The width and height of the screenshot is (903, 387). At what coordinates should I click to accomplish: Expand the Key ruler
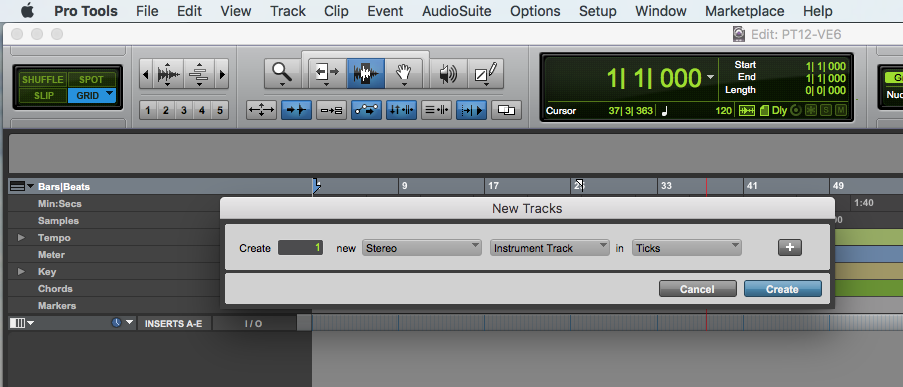(x=21, y=271)
